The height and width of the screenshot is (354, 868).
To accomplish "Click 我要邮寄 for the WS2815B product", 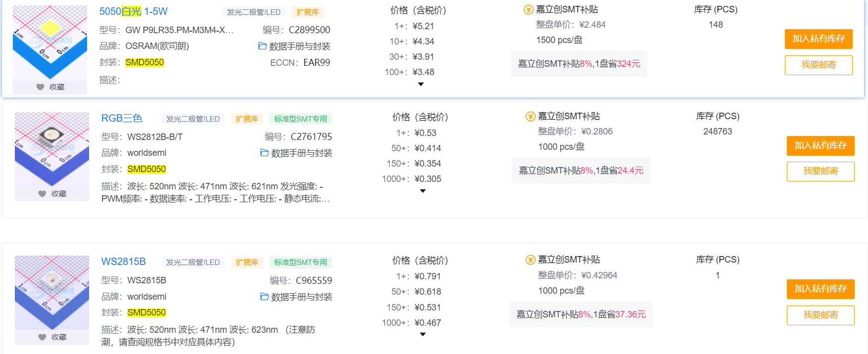I will tap(820, 315).
